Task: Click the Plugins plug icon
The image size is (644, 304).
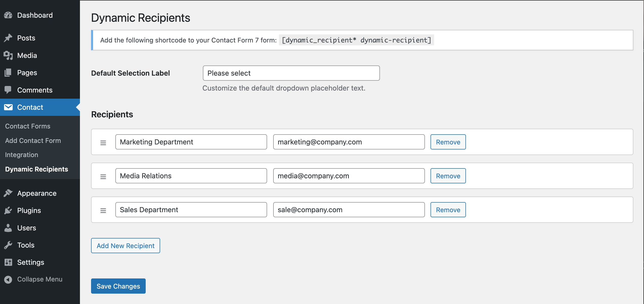Action: pyautogui.click(x=8, y=210)
